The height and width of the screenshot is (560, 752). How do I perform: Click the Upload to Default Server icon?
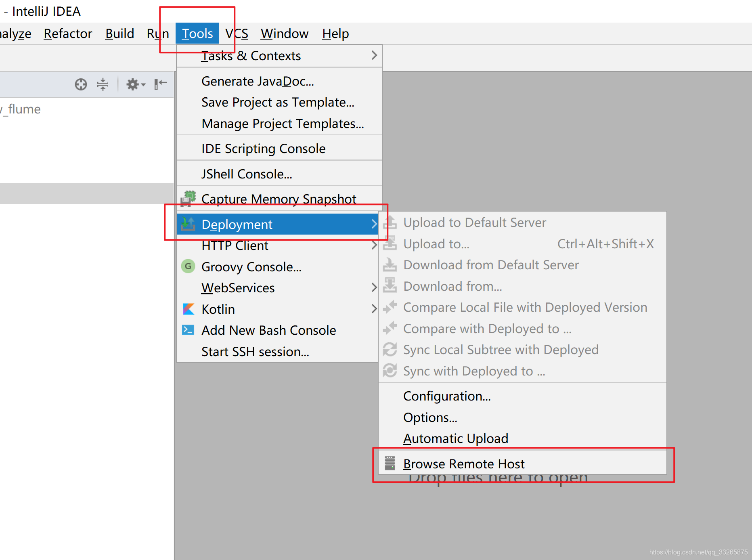pyautogui.click(x=390, y=222)
